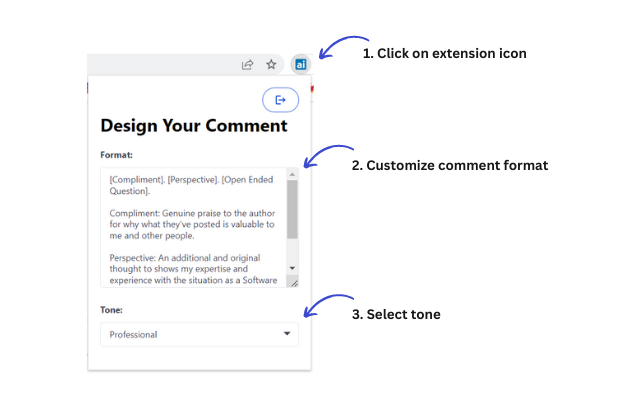Click the Format textarea scrollbar down arrow
Image resolution: width=640 pixels, height=400 pixels.
click(x=292, y=268)
